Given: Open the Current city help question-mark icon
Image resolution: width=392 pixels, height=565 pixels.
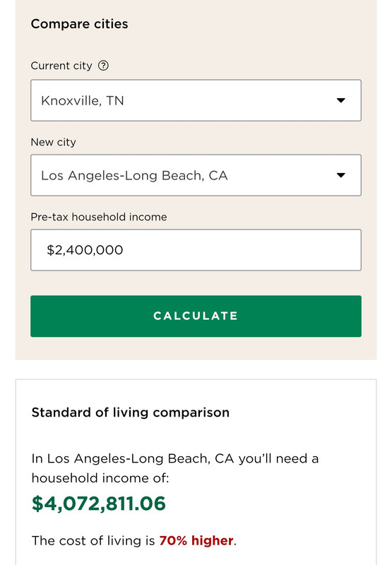Looking at the screenshot, I should pyautogui.click(x=103, y=66).
